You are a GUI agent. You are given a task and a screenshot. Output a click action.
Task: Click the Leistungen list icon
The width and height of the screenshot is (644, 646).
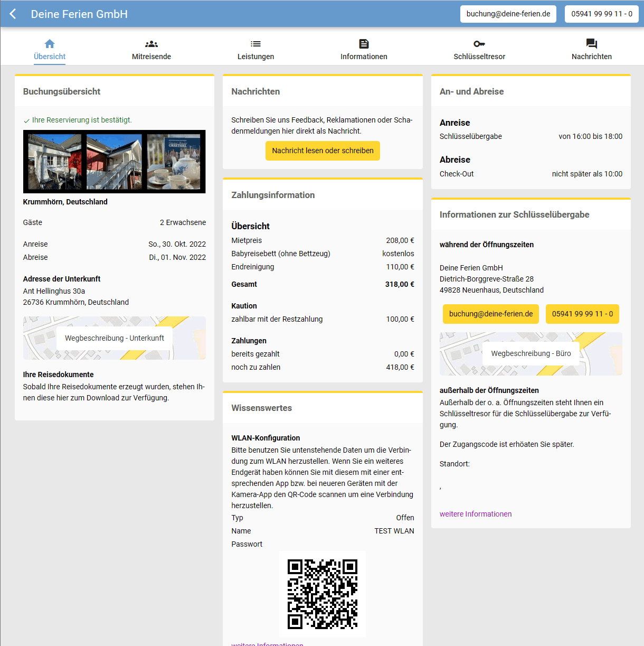pos(255,44)
